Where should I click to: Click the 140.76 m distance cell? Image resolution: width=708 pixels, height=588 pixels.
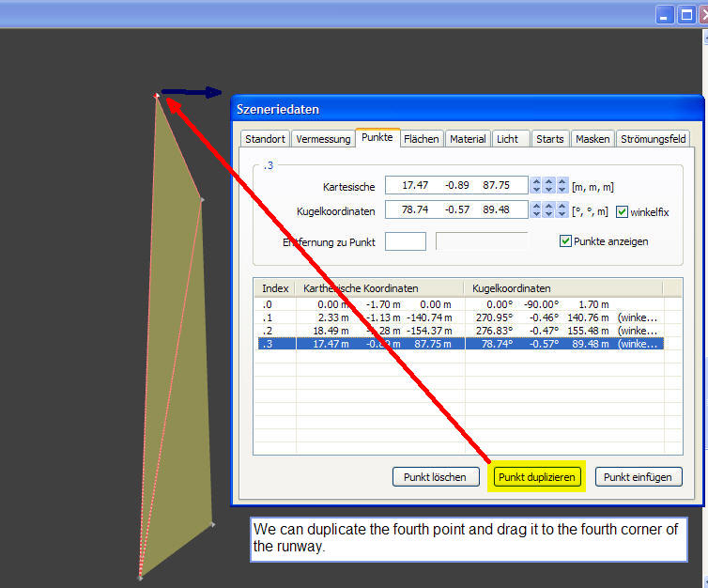(x=588, y=317)
